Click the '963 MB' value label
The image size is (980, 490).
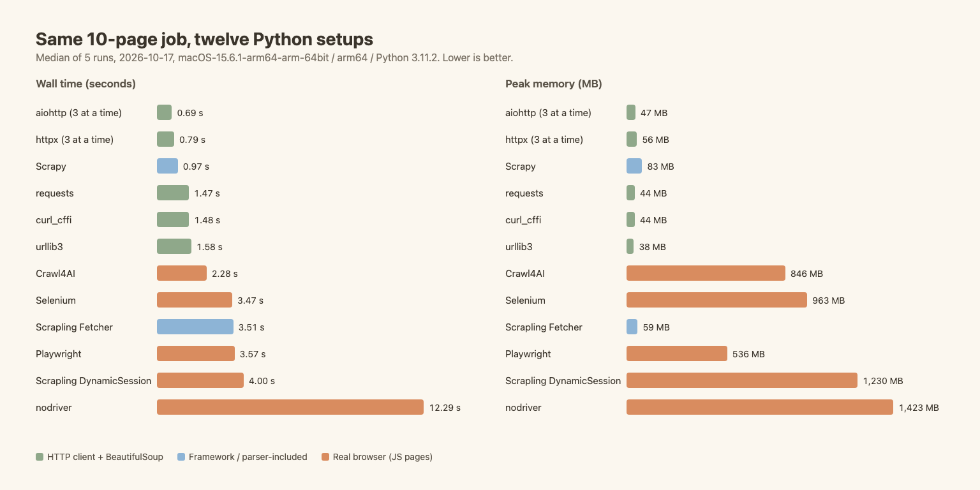point(829,300)
